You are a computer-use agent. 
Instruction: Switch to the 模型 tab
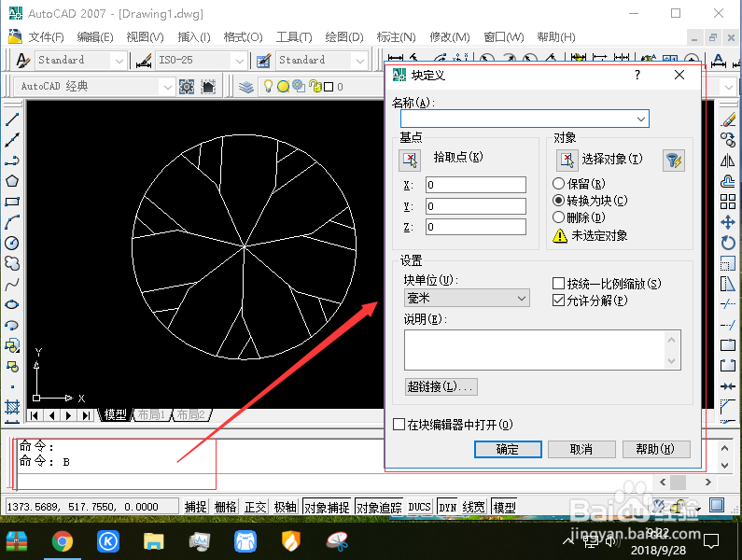[x=115, y=414]
